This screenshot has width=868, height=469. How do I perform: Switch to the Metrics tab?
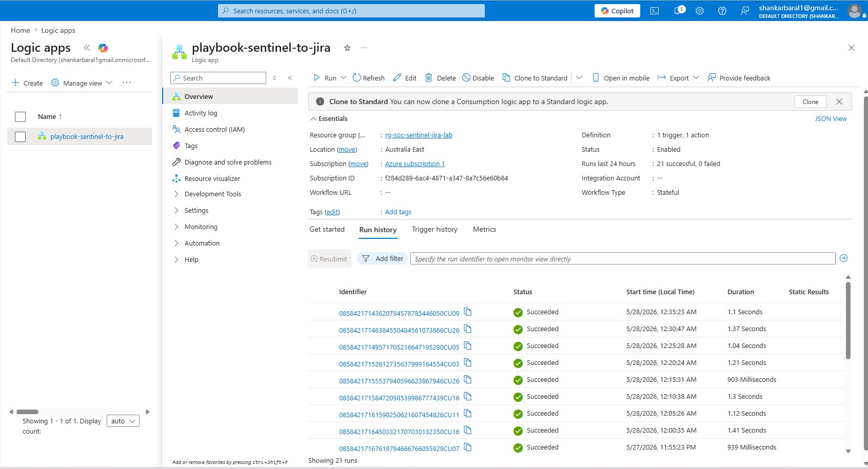tap(484, 229)
